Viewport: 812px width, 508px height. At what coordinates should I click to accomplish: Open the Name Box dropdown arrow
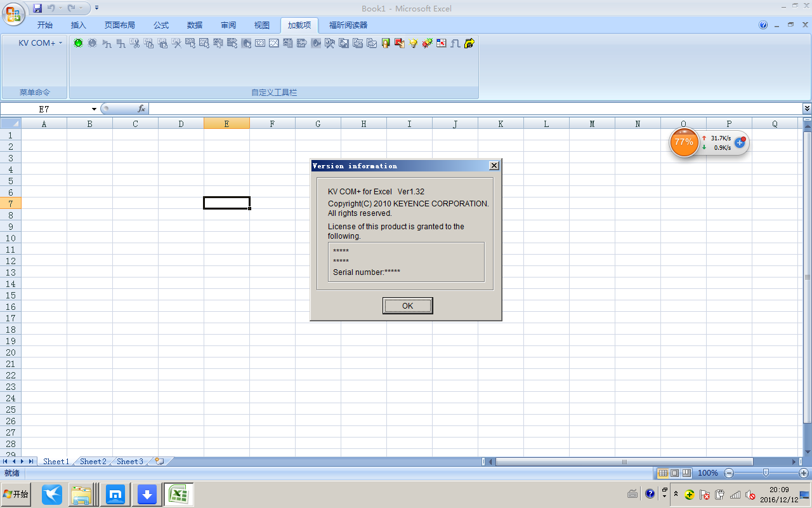(94, 109)
